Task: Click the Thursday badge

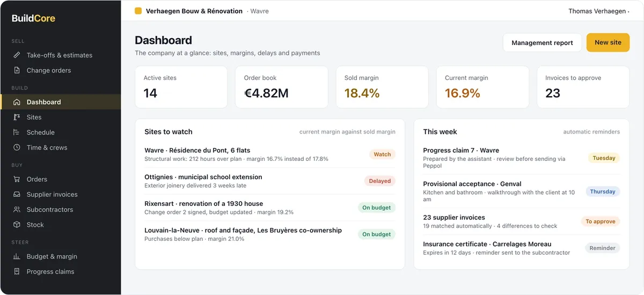Action: click(x=603, y=191)
